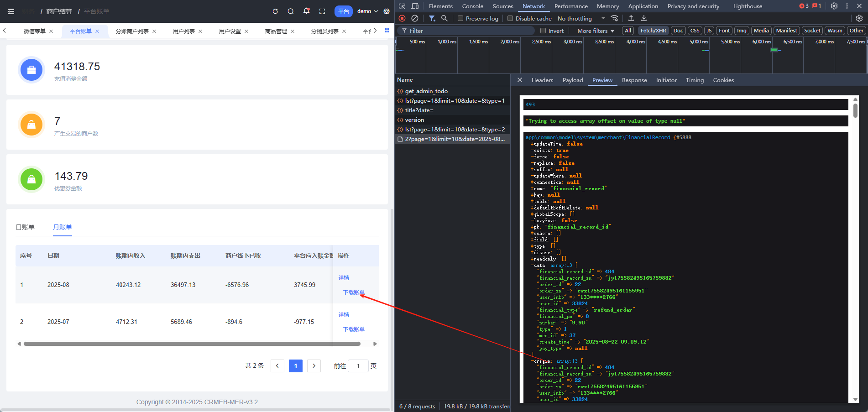Image resolution: width=868 pixels, height=412 pixels.
Task: Open the Response tab
Action: pos(634,80)
